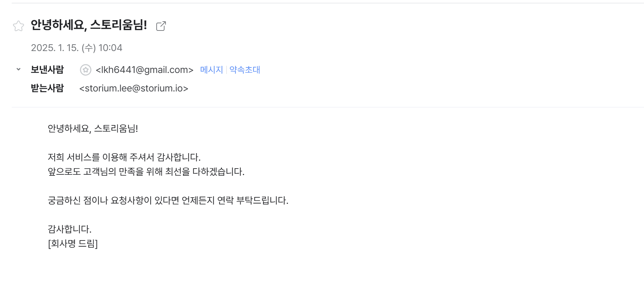Click the bold email subject heading
The image size is (644, 297).
pyautogui.click(x=89, y=25)
